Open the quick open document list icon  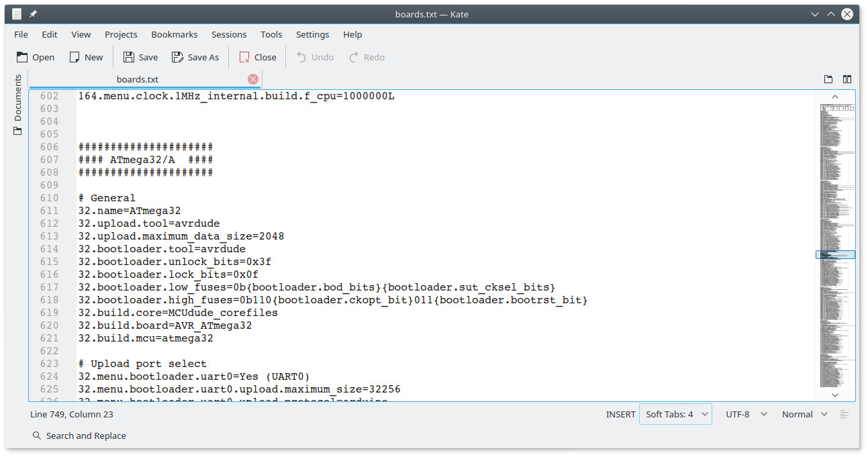[828, 79]
